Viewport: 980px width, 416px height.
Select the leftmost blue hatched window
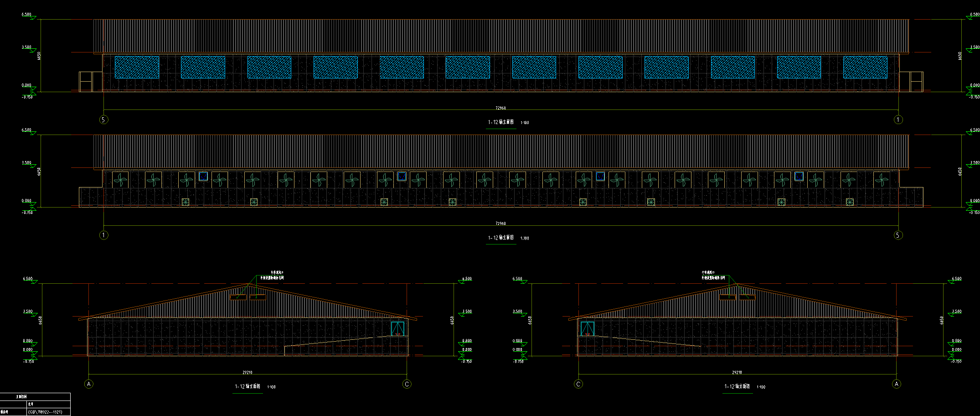tap(137, 67)
